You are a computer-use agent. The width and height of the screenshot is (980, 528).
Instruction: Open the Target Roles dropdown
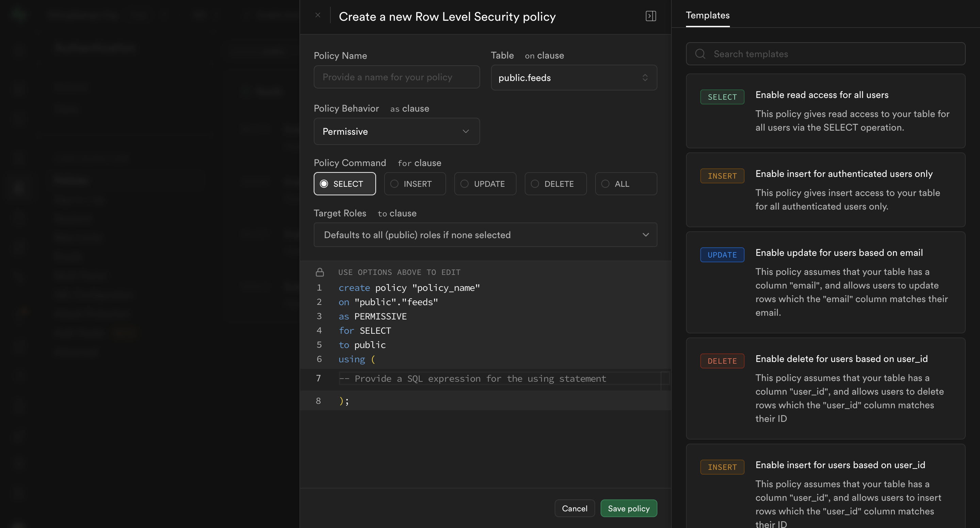pos(485,235)
